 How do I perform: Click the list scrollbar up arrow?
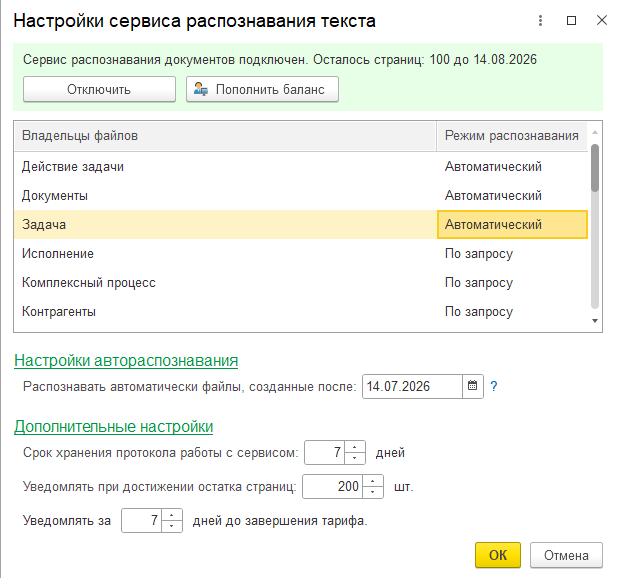point(595,133)
